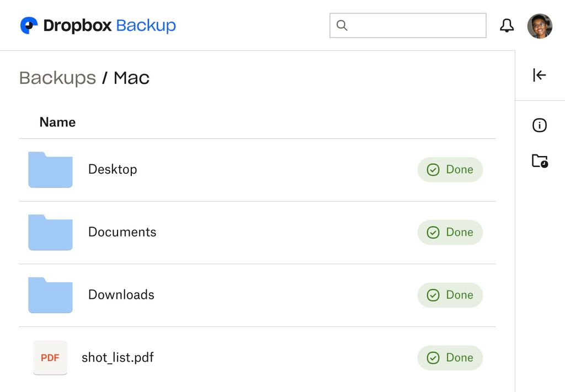Click the Done status badge for Desktop
This screenshot has width=565, height=392.
click(450, 170)
